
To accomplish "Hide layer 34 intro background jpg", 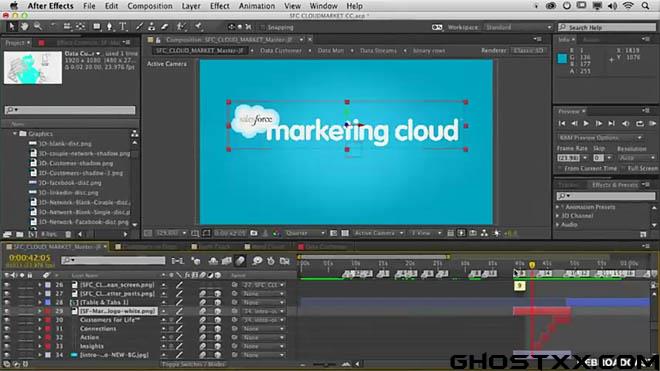I will pyautogui.click(x=7, y=355).
